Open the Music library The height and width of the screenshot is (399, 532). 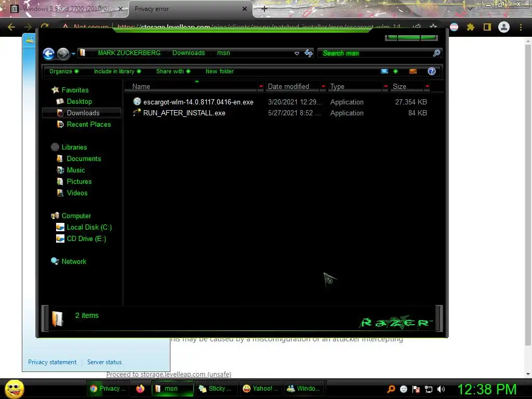coord(76,170)
